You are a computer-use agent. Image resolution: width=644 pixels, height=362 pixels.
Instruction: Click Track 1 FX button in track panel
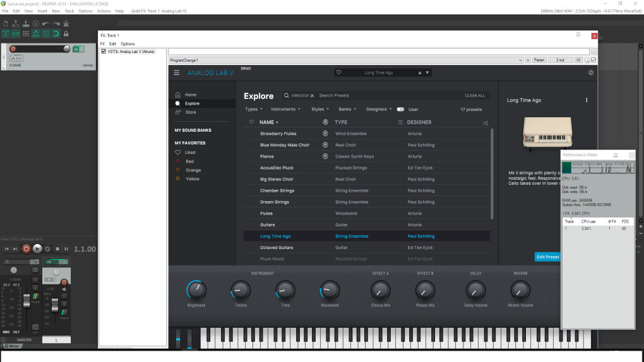[76, 49]
